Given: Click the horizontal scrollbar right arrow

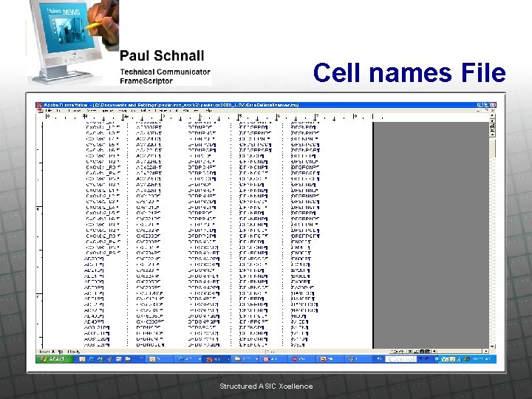Looking at the screenshot, I should click(486, 352).
